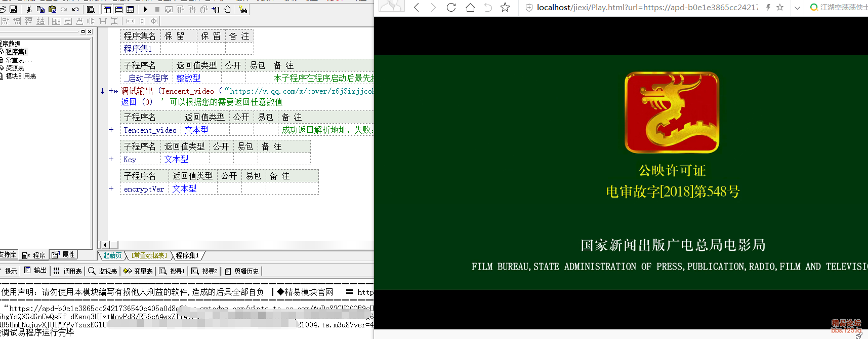This screenshot has width=868, height=339.
Task: Click the Copy toolbar icon
Action: (x=40, y=9)
